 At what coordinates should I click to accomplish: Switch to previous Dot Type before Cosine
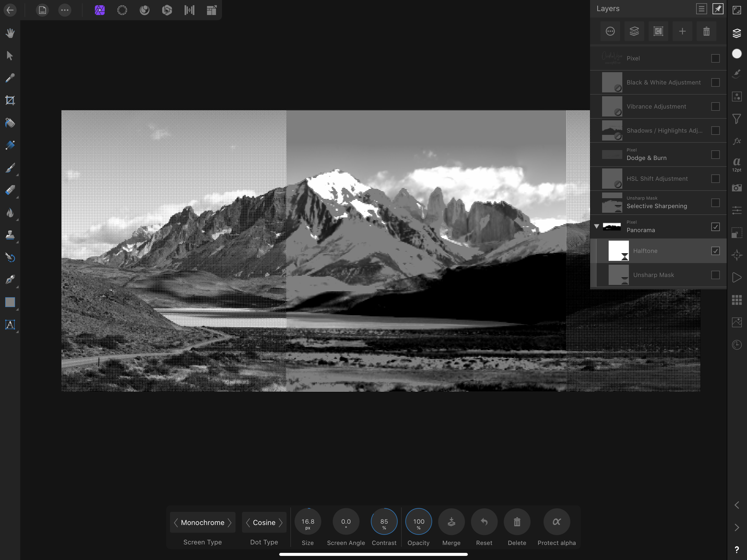(x=248, y=523)
